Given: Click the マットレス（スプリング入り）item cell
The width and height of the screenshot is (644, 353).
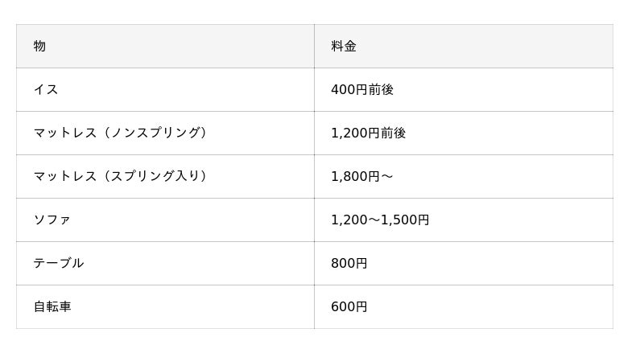Looking at the screenshot, I should point(121,177).
